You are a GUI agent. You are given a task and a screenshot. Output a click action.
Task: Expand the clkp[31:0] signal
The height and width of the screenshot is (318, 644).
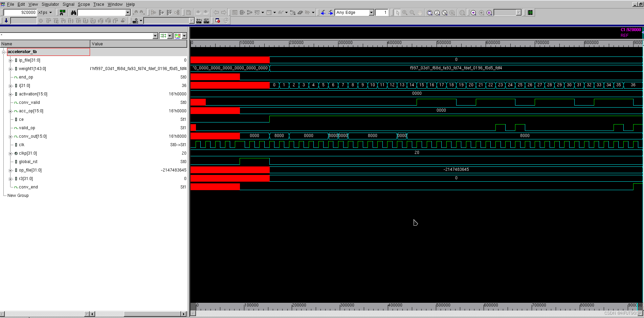coord(10,153)
